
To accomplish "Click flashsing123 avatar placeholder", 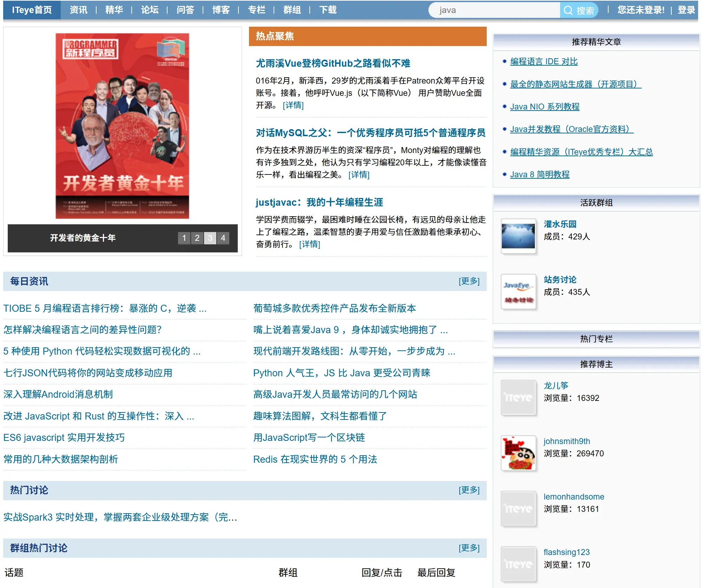I will (x=518, y=564).
